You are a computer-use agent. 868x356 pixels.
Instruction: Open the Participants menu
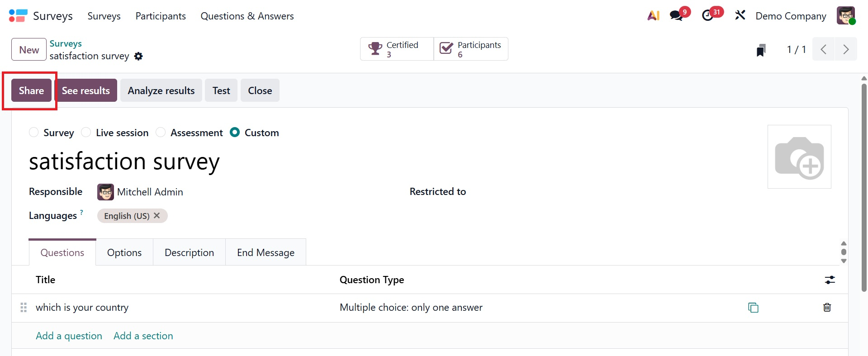pos(161,16)
